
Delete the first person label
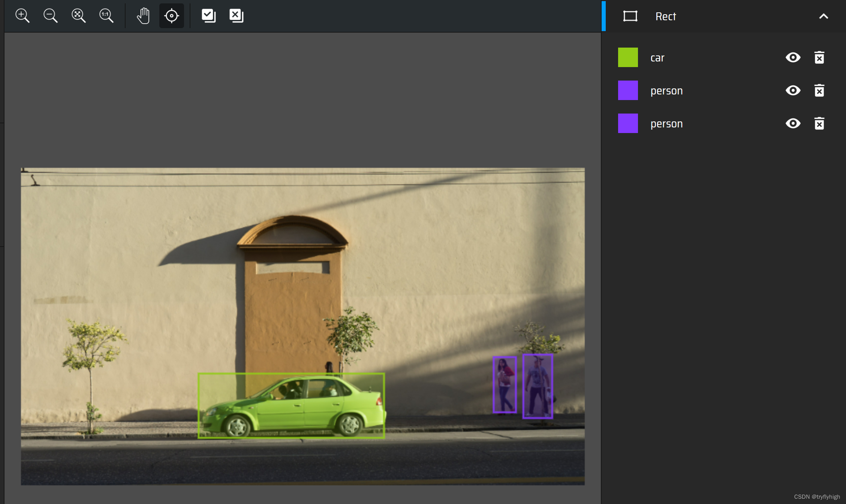pyautogui.click(x=819, y=91)
